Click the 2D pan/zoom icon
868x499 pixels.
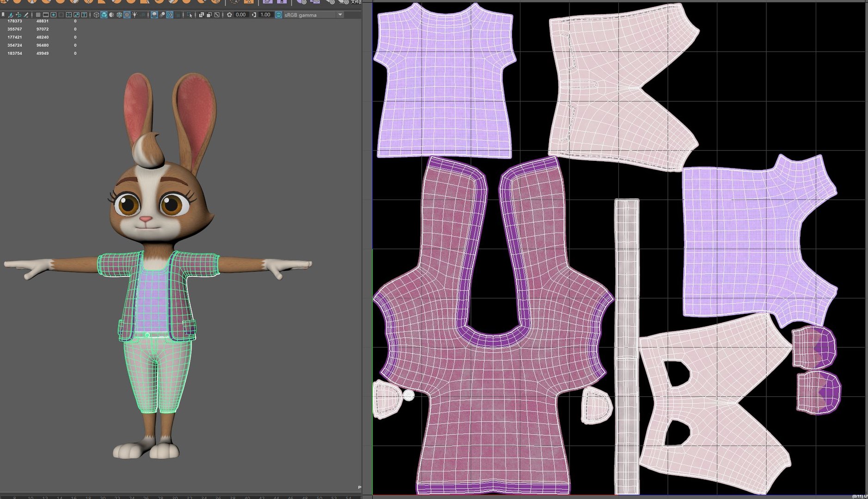pos(18,15)
